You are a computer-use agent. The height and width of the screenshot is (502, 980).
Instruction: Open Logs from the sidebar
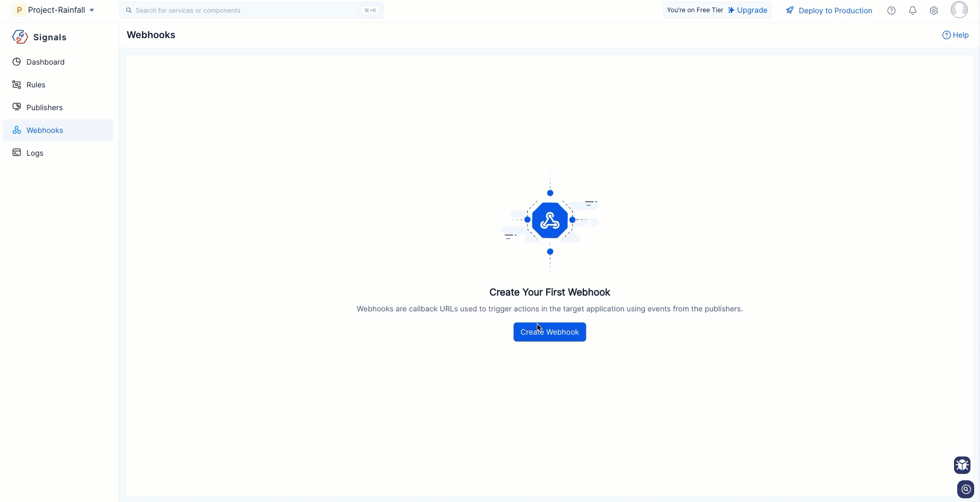click(35, 153)
